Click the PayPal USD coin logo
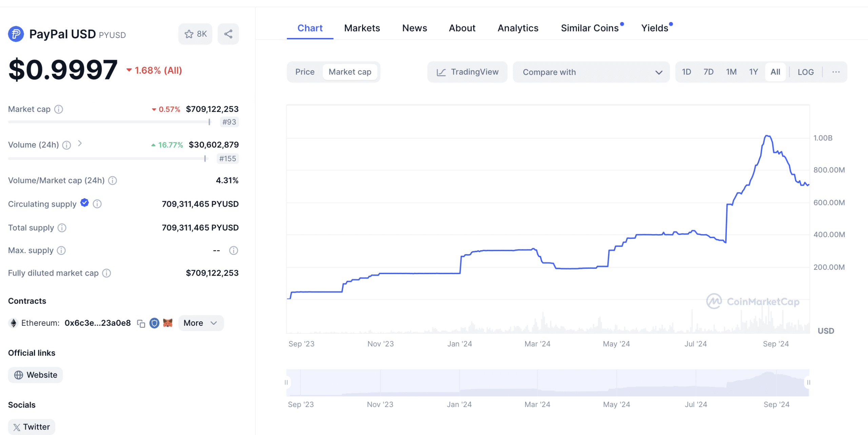The image size is (868, 435). point(16,34)
